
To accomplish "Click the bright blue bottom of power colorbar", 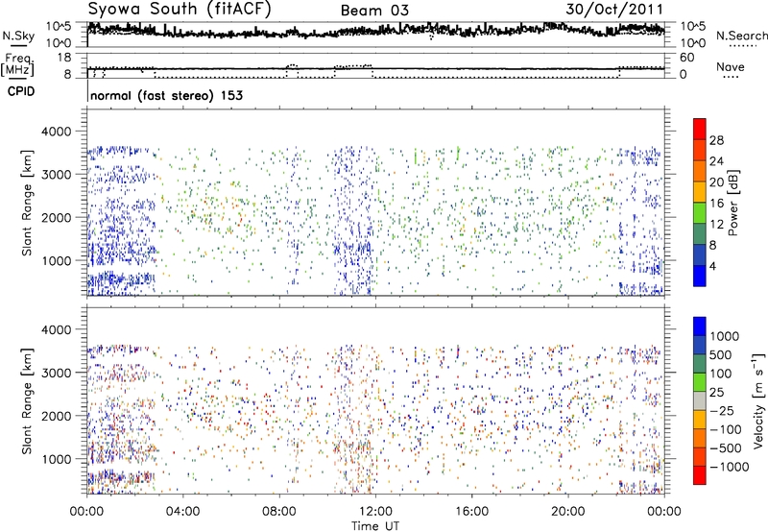I will pyautogui.click(x=700, y=276).
